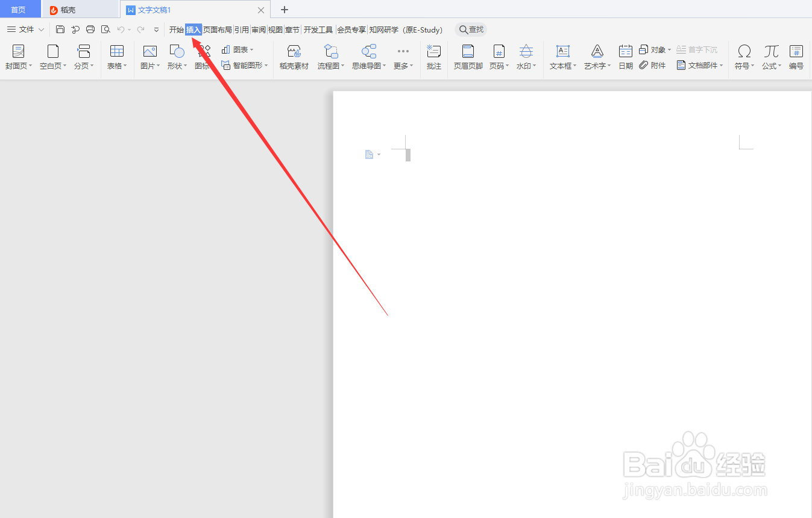812x518 pixels.
Task: Click the Save icon in quick access toolbar
Action: [60, 30]
